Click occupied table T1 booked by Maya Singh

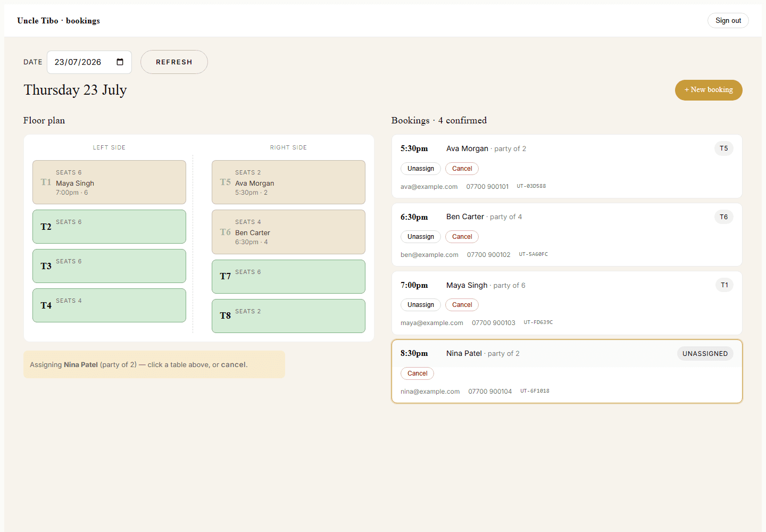point(109,182)
